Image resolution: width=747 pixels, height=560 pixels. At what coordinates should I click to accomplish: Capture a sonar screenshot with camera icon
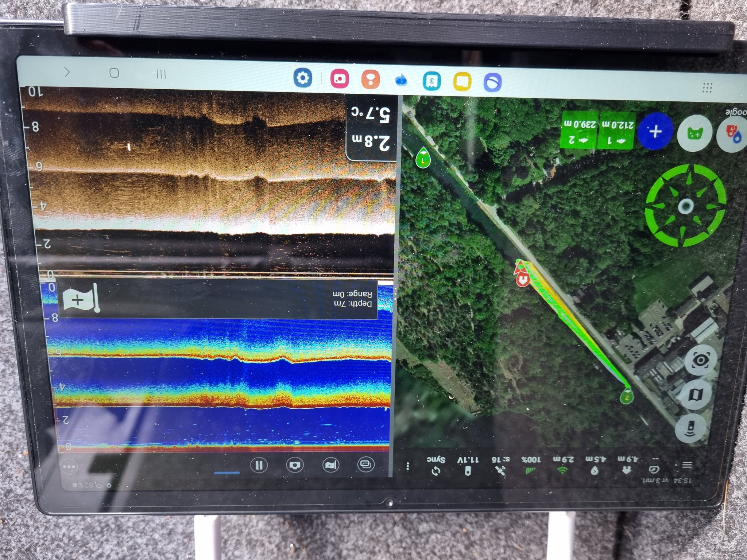(x=295, y=466)
